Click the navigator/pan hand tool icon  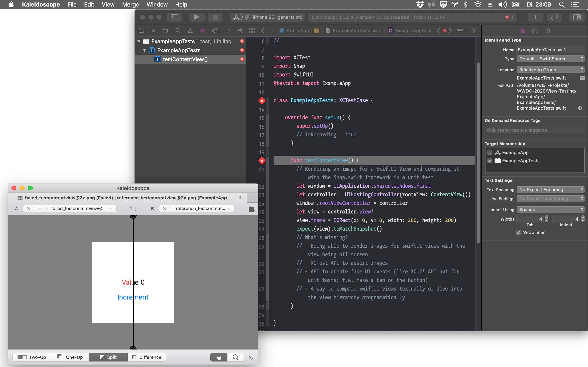[219, 356]
